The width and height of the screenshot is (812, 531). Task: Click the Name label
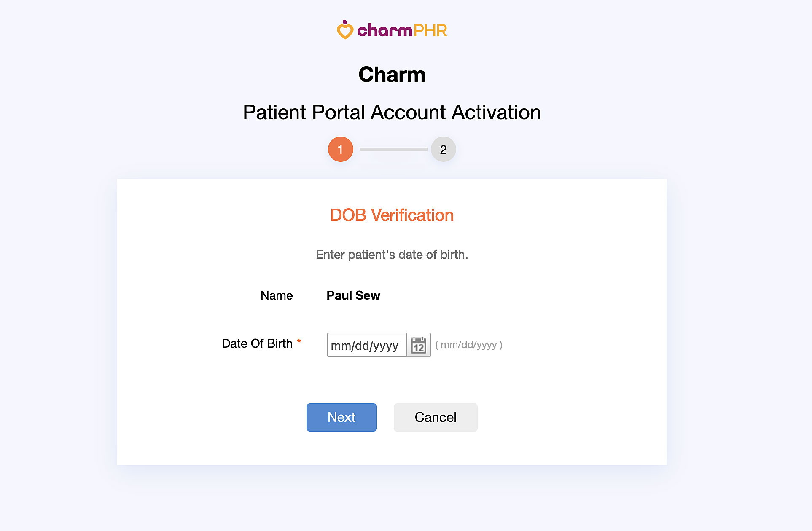pos(276,295)
